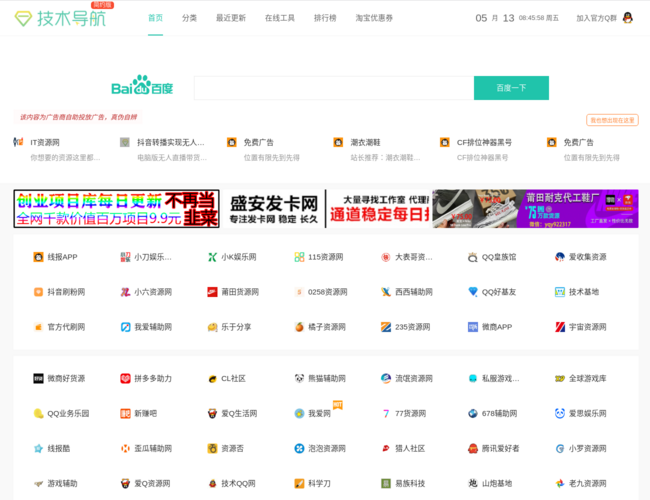The height and width of the screenshot is (500, 650).
Task: Open the 老九资源网 icon
Action: point(560,483)
